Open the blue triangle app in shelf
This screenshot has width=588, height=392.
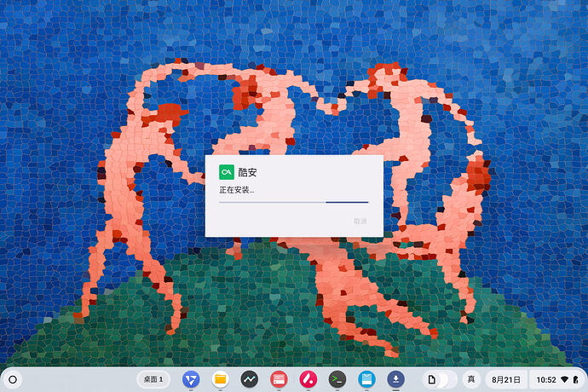pos(191,379)
